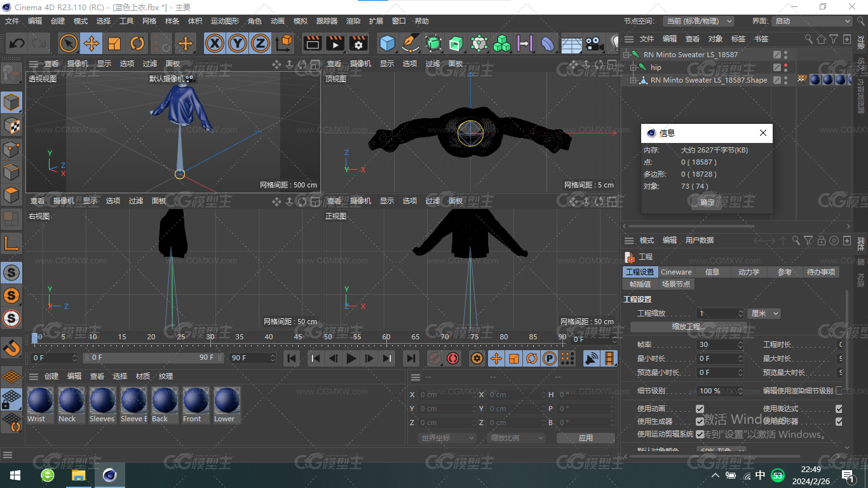Activate the Scale tool in top toolbar
Screen dimensions: 868x488
(x=114, y=43)
